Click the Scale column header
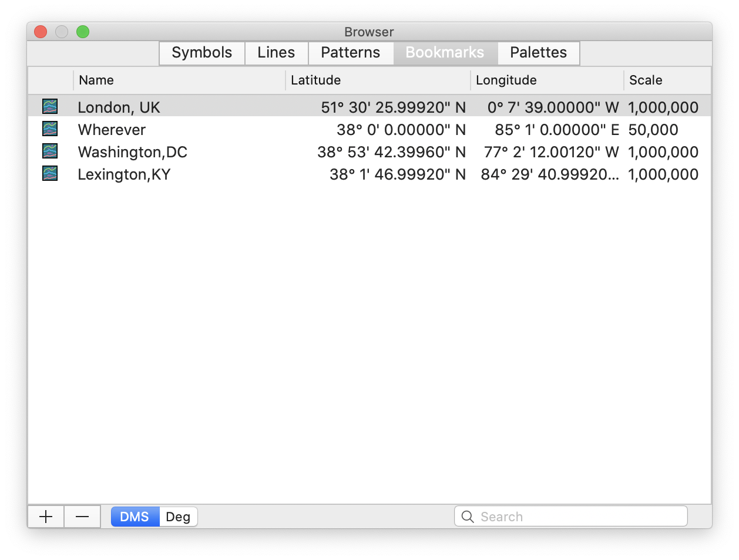 pyautogui.click(x=644, y=80)
